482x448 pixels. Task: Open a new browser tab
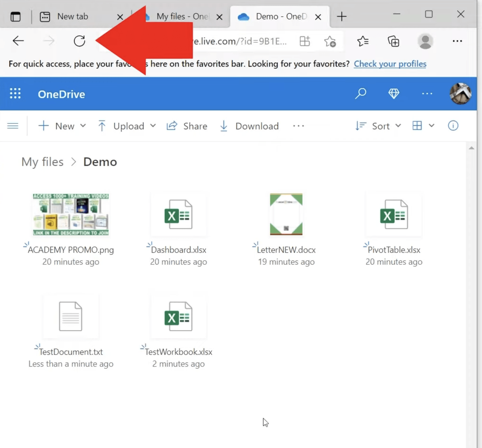341,16
